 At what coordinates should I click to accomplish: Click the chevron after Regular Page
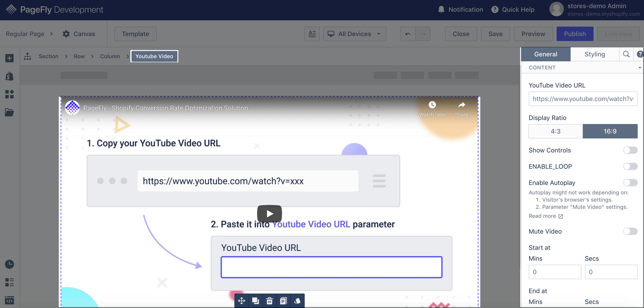tap(51, 34)
